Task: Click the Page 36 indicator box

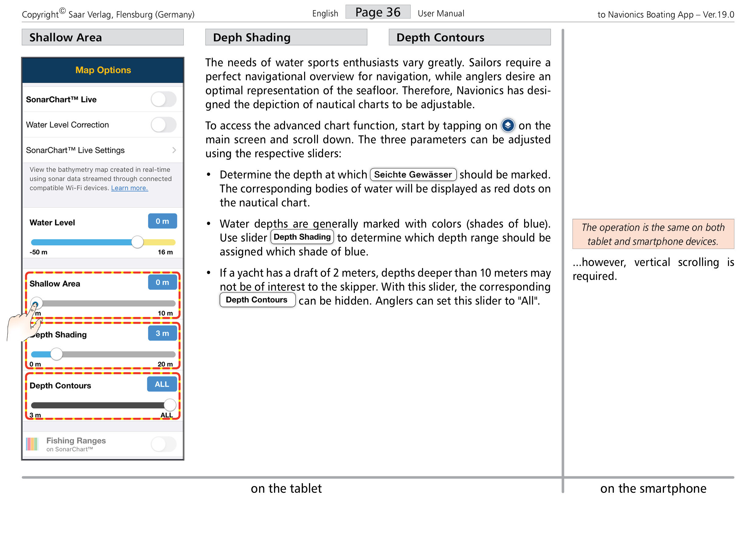Action: click(378, 12)
